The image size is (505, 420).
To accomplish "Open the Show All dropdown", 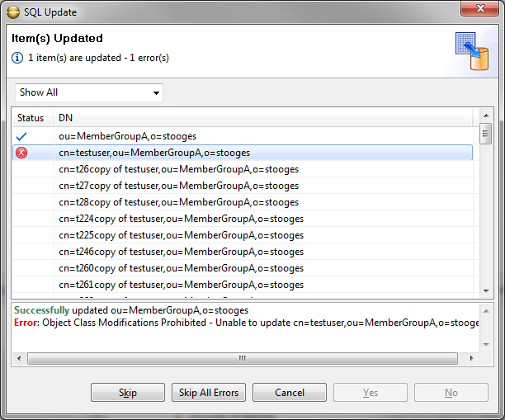I will click(88, 92).
